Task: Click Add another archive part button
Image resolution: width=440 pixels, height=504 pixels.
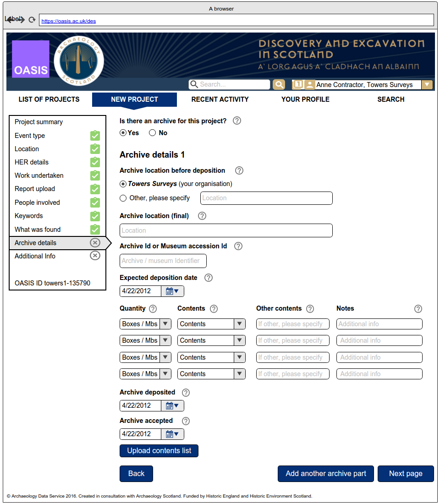Action: (326, 474)
